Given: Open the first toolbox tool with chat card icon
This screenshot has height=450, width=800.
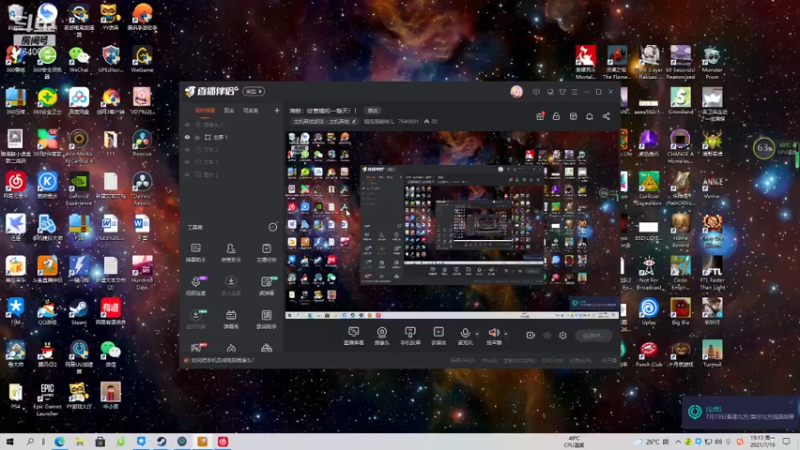Looking at the screenshot, I should pos(195,253).
